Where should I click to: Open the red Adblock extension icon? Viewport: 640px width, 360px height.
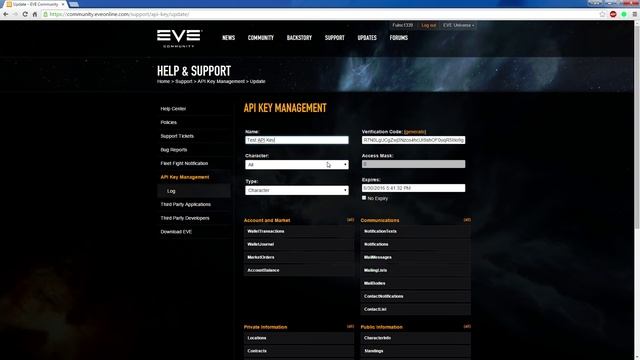pyautogui.click(x=613, y=14)
